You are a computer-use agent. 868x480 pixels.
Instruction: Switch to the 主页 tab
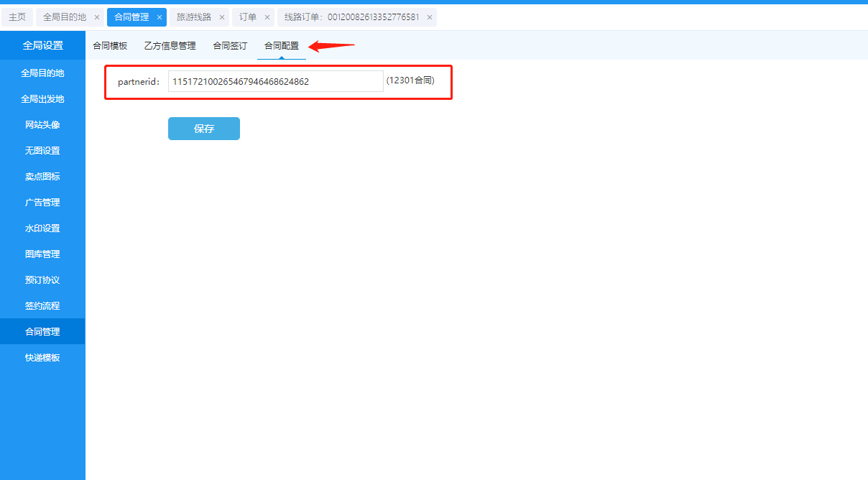click(17, 17)
